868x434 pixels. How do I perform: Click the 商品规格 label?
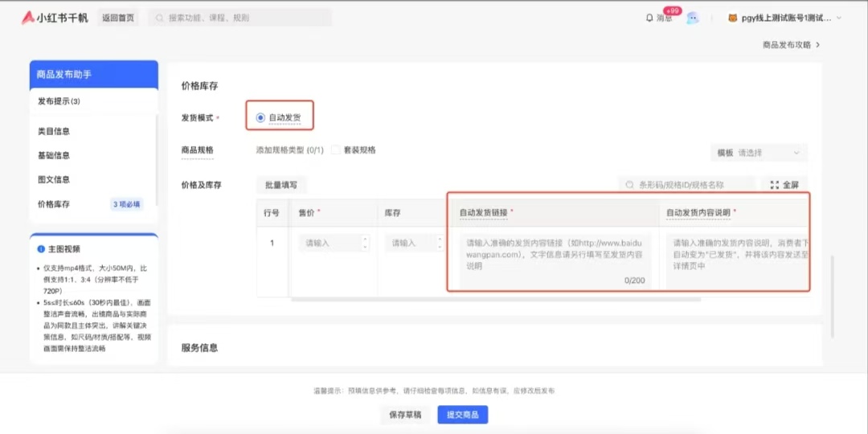[198, 150]
